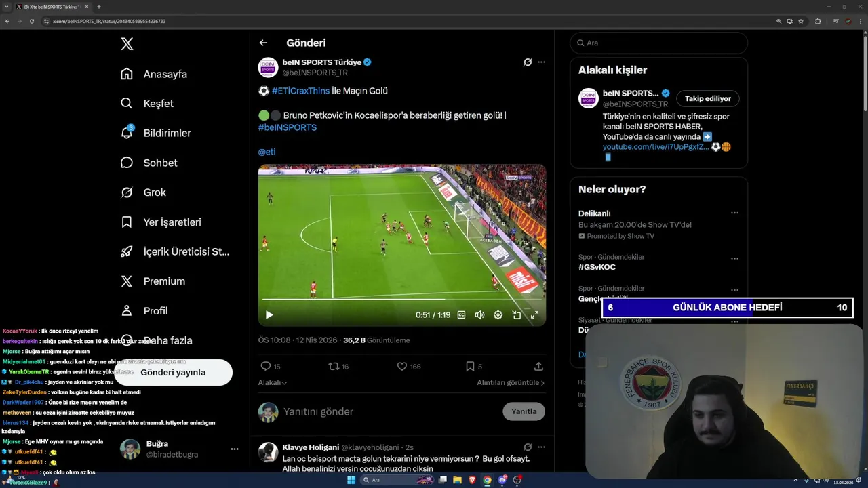Viewport: 868px width, 488px height.
Task: Open tab search dropdown in browser
Action: (7, 7)
